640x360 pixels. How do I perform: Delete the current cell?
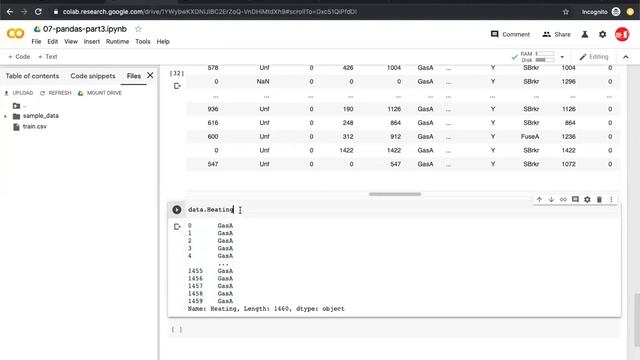[599, 200]
